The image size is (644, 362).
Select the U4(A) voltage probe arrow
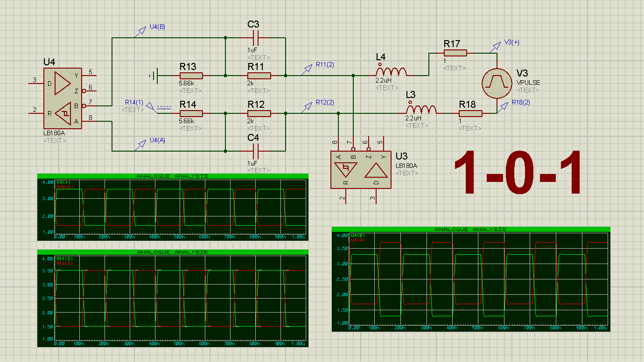point(140,145)
